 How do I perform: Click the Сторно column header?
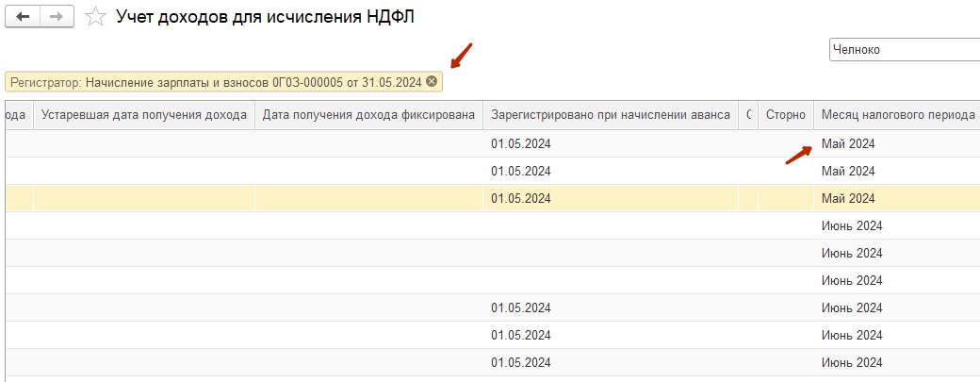[785, 115]
